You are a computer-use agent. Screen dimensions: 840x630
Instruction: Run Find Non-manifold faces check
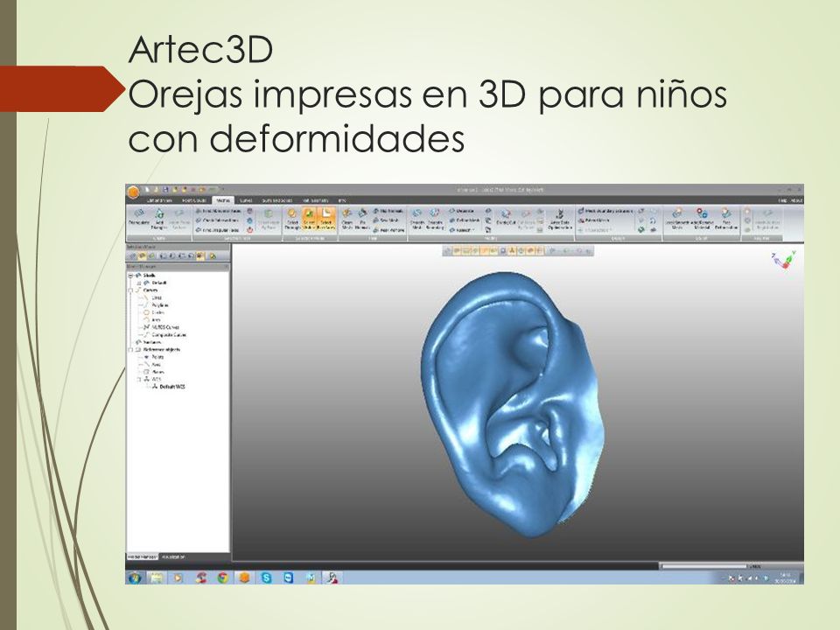point(217,211)
